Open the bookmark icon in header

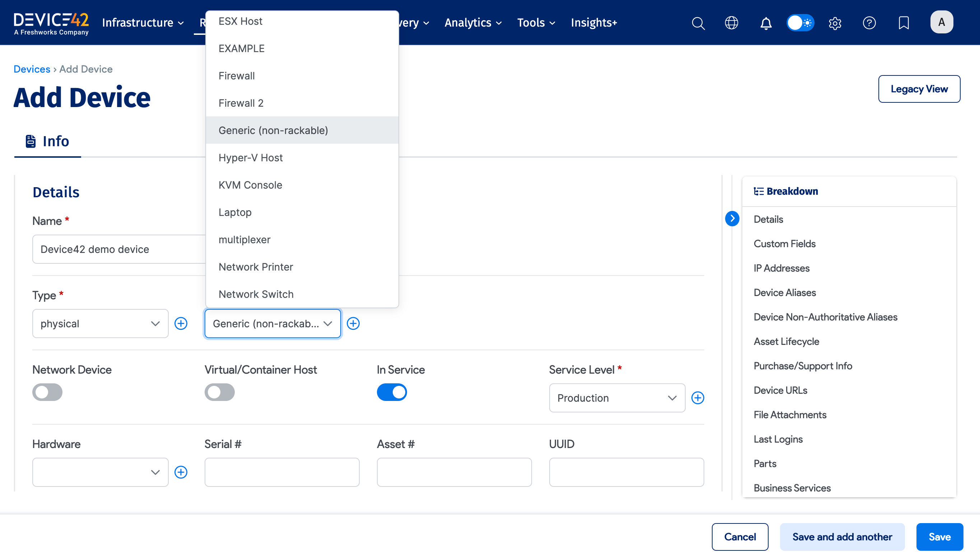pyautogui.click(x=904, y=23)
